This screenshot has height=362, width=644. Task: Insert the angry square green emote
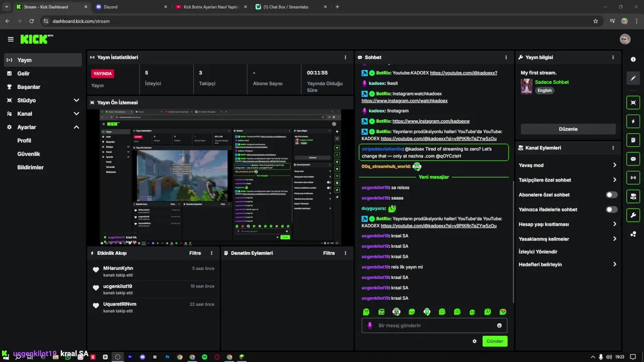tap(381, 312)
